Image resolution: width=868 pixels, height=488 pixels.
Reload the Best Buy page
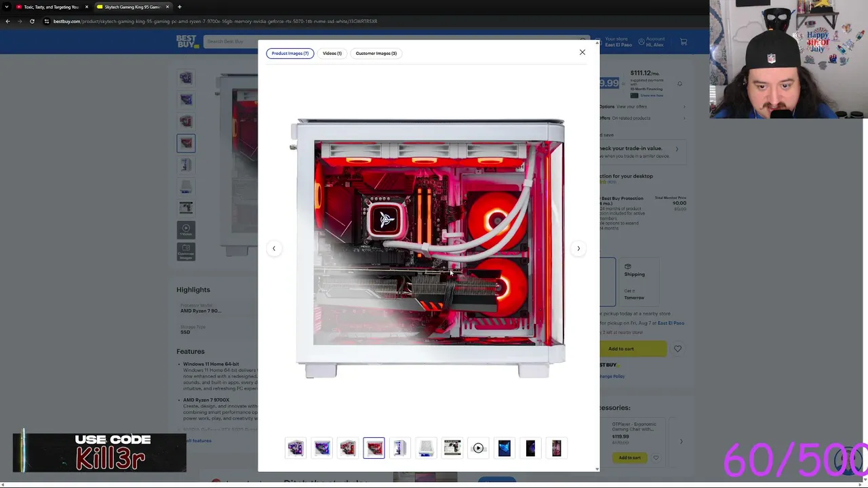click(32, 21)
